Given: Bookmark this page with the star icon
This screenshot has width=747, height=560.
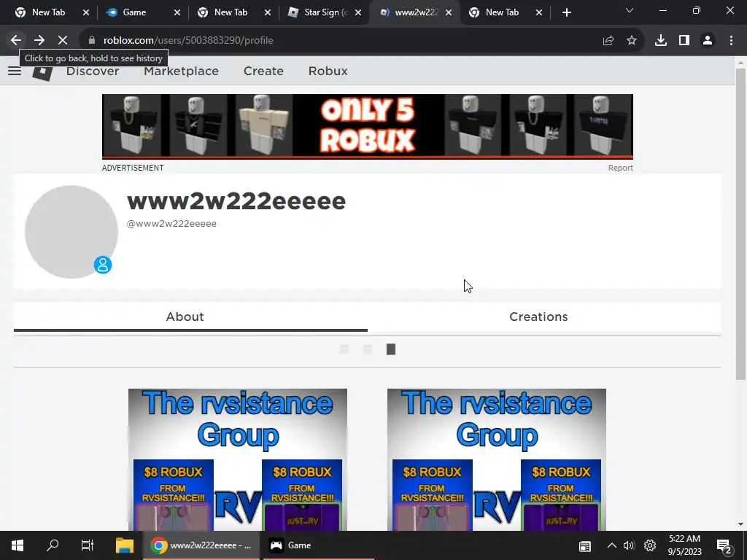Looking at the screenshot, I should [x=632, y=41].
